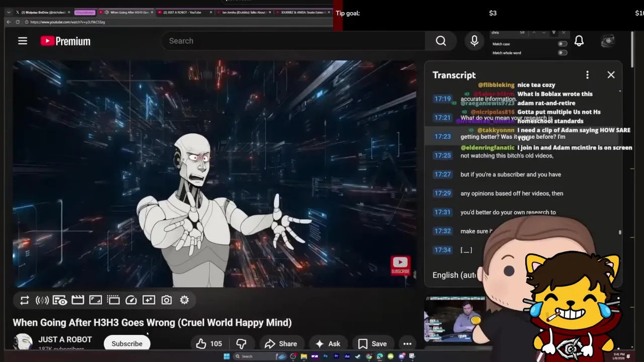Save the video to a playlist
The image size is (644, 362).
pos(372,344)
